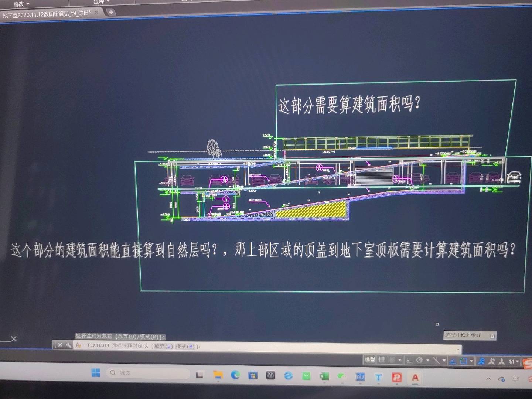
Task: Open the red P PDF app in taskbar
Action: pos(397,377)
